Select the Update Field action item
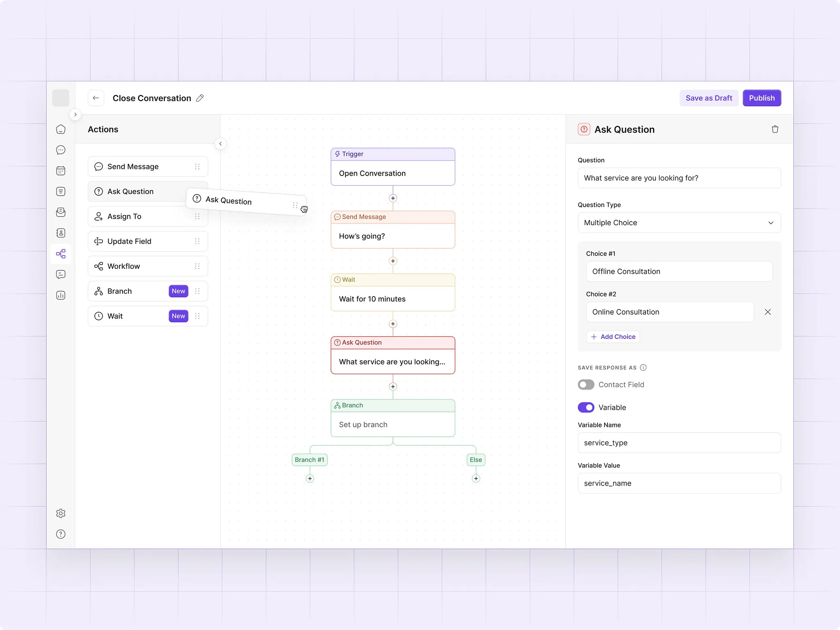 (148, 242)
